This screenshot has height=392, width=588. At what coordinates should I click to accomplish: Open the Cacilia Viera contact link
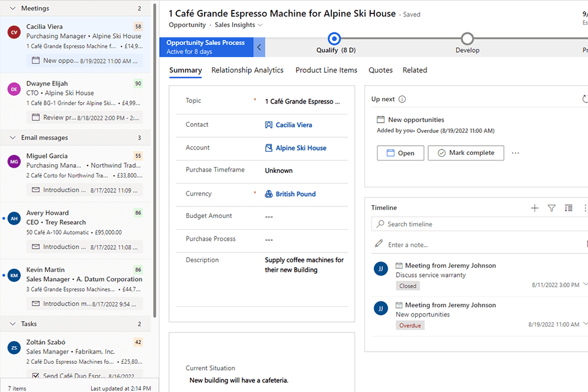(293, 125)
